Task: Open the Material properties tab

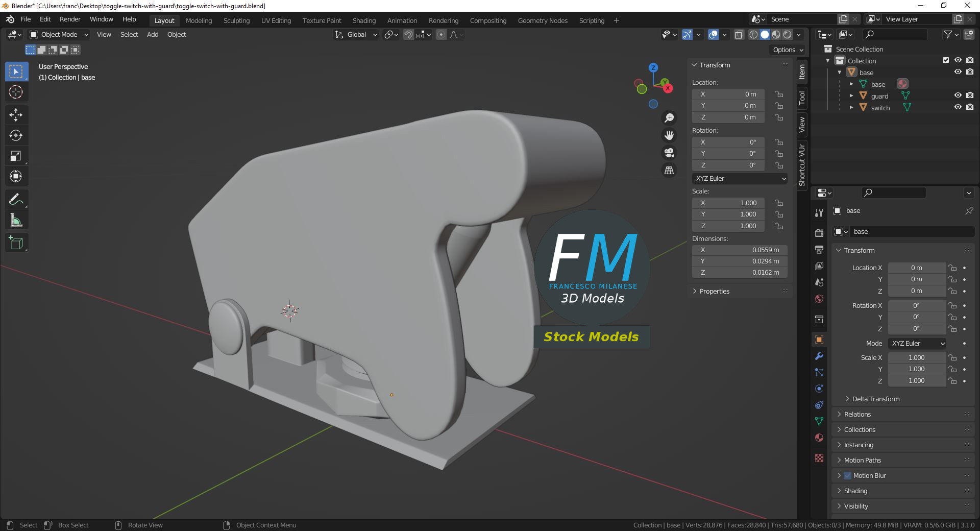Action: pyautogui.click(x=819, y=438)
